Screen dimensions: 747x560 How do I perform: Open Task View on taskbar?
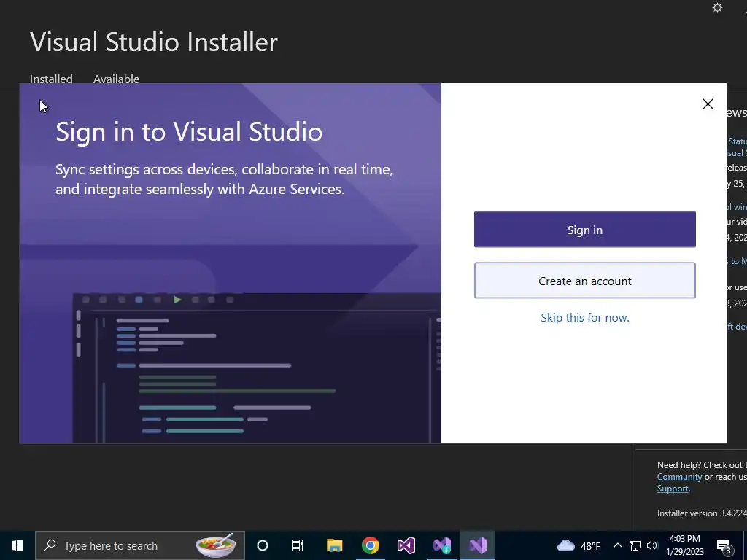[x=298, y=545]
